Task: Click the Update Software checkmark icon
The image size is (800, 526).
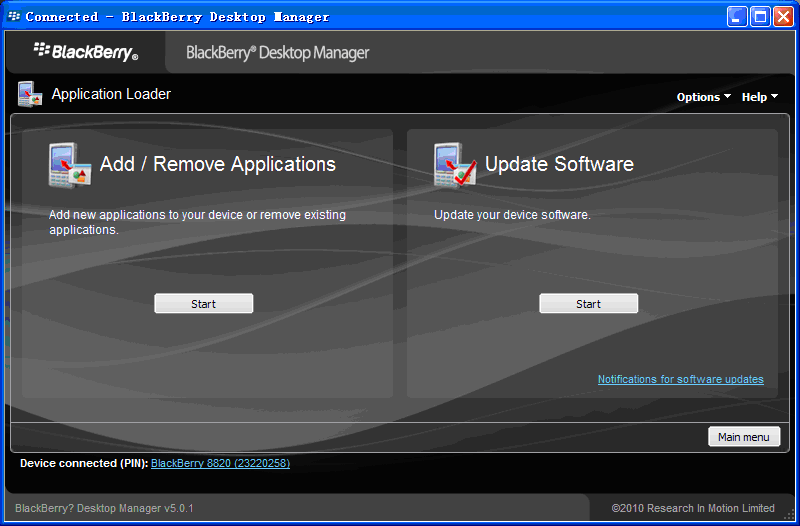Action: pyautogui.click(x=455, y=165)
